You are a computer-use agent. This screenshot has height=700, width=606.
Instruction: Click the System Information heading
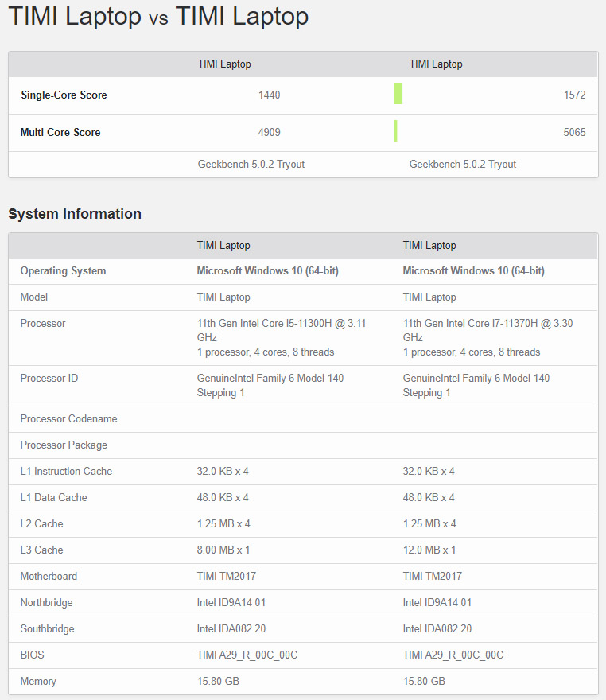pos(75,214)
